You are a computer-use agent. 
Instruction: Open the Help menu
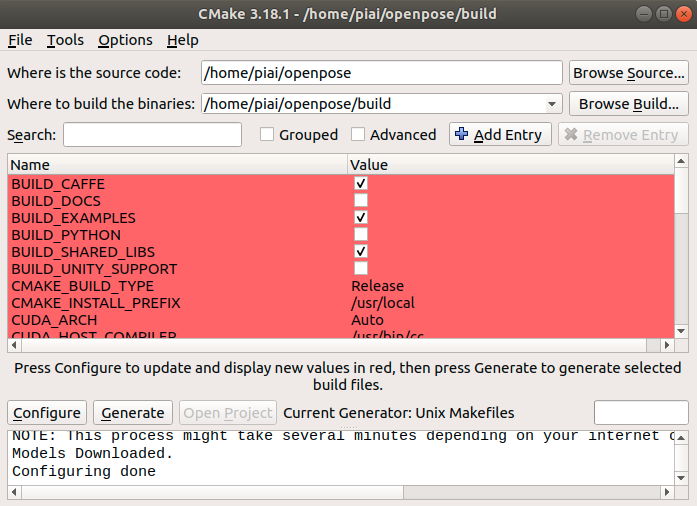click(183, 40)
